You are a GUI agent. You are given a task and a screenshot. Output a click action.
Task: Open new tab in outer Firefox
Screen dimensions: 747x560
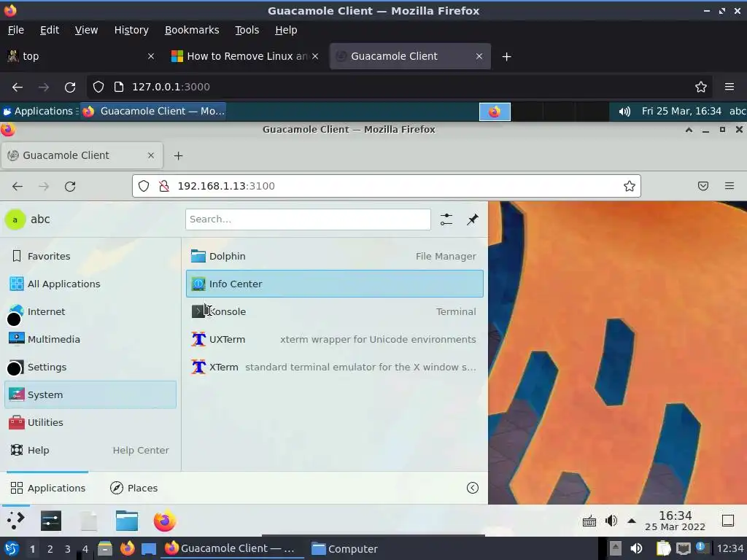coord(506,57)
